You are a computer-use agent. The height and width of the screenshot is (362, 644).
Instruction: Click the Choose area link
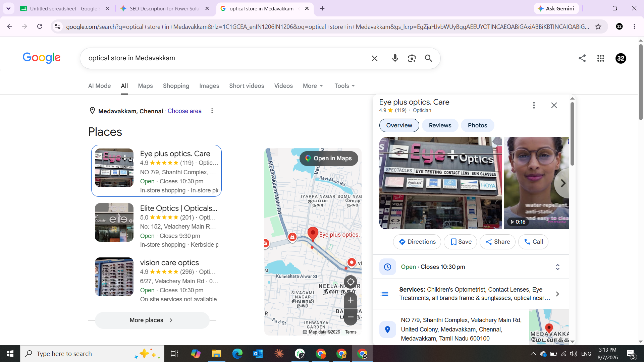184,111
